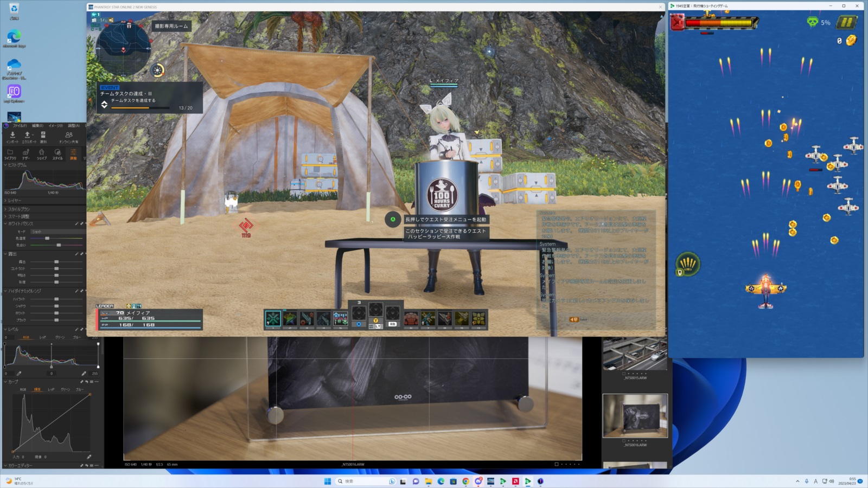Viewport: 868px width, 488px height.
Task: Select the グリーン channel in レベル
Action: [x=60, y=337]
